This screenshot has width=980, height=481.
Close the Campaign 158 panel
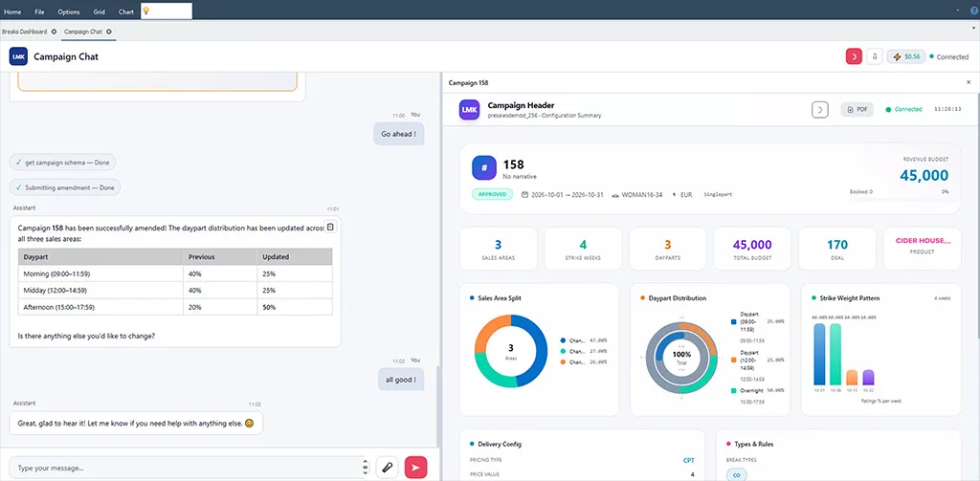pyautogui.click(x=969, y=82)
